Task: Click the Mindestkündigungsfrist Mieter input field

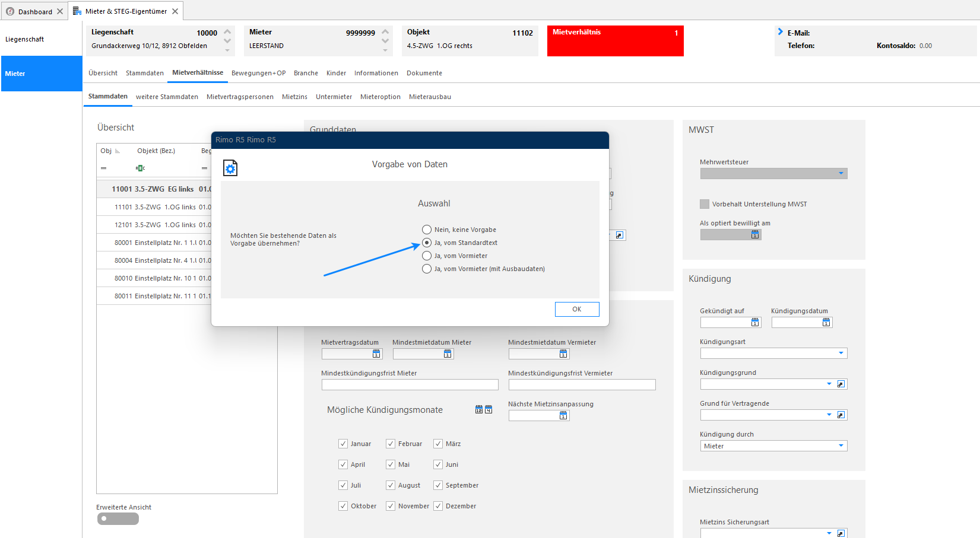Action: pyautogui.click(x=410, y=384)
